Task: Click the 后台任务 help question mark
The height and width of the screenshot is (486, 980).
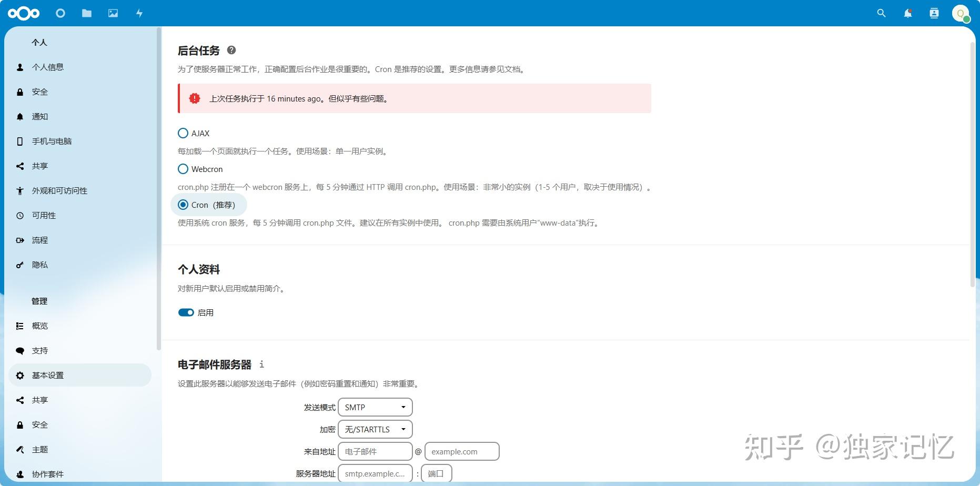Action: tap(230, 50)
